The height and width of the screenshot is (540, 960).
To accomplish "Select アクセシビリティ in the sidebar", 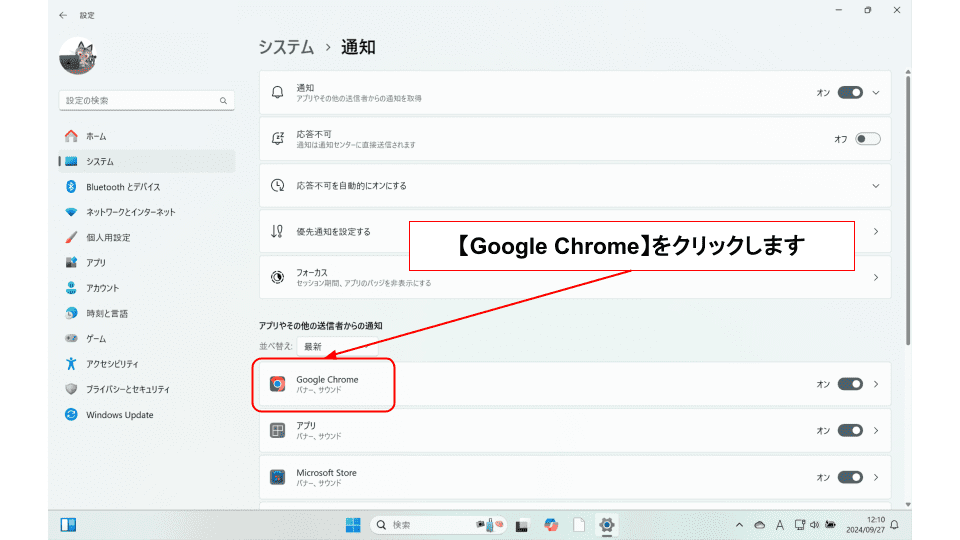I will click(x=112, y=364).
